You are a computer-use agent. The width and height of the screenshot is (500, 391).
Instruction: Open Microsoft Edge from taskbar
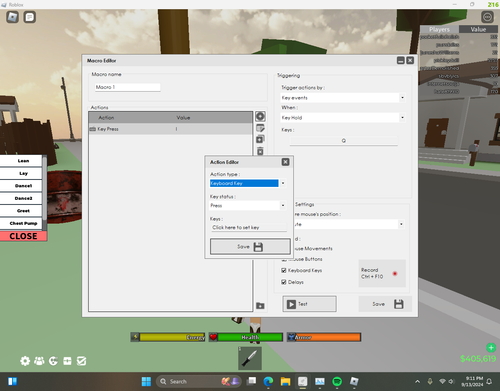pyautogui.click(x=268, y=381)
